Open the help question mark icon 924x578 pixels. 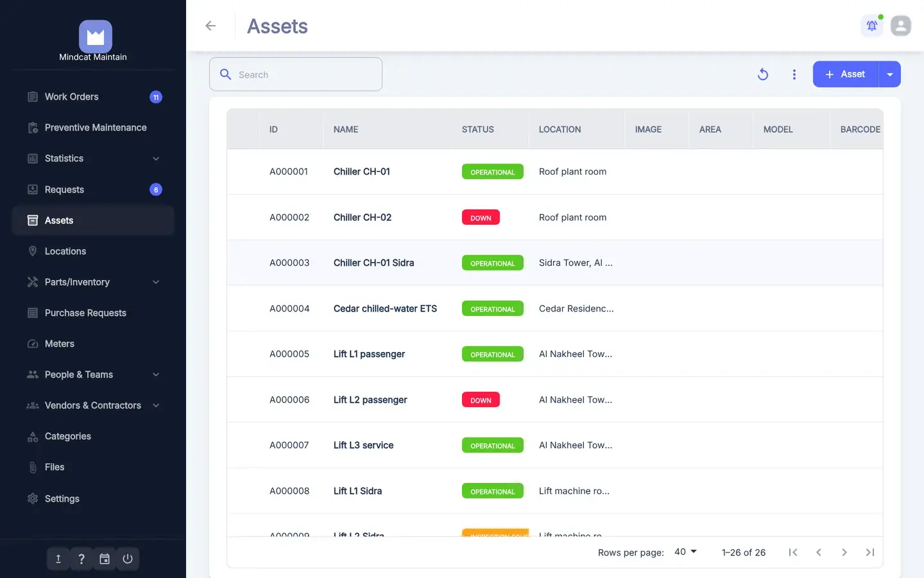(81, 559)
